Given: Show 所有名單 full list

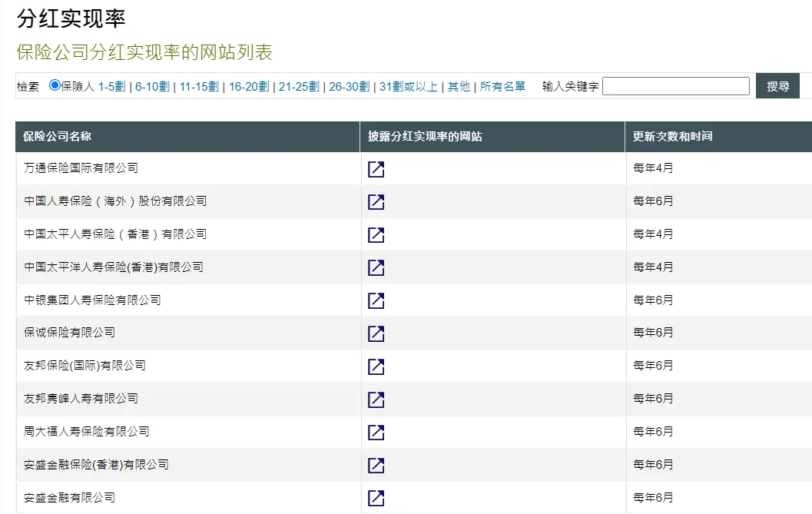Looking at the screenshot, I should pyautogui.click(x=502, y=87).
